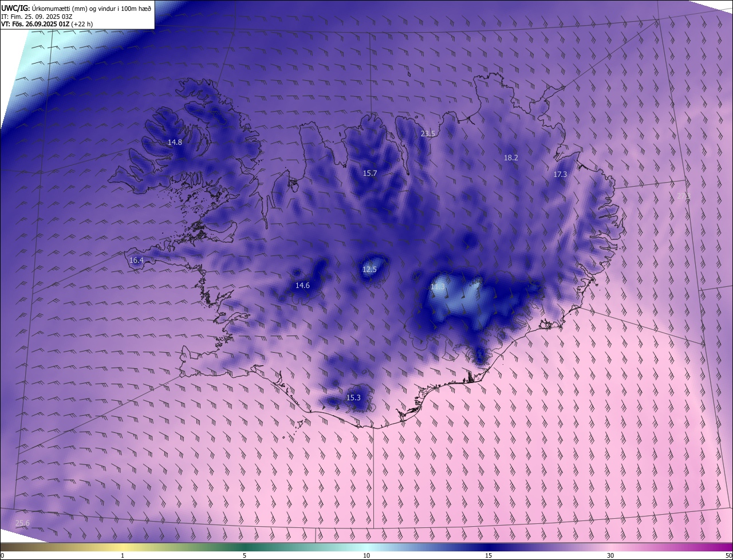Select the 23.5 value near the north coast

pos(428,133)
